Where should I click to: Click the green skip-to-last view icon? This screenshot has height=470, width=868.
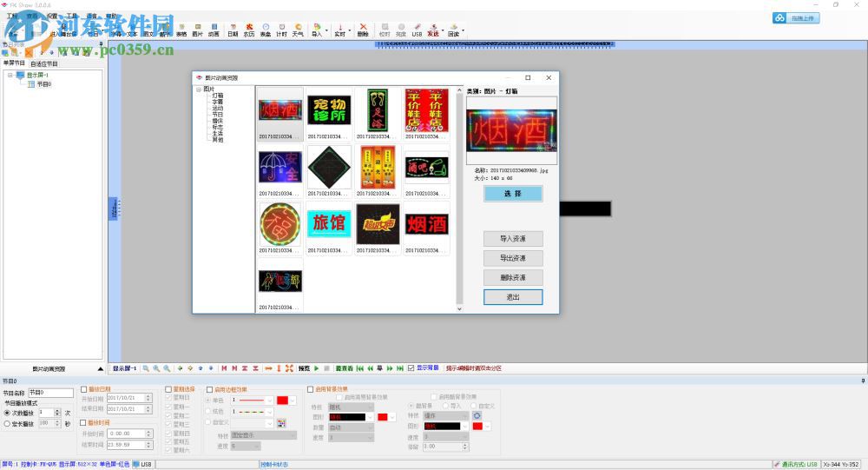(399, 368)
